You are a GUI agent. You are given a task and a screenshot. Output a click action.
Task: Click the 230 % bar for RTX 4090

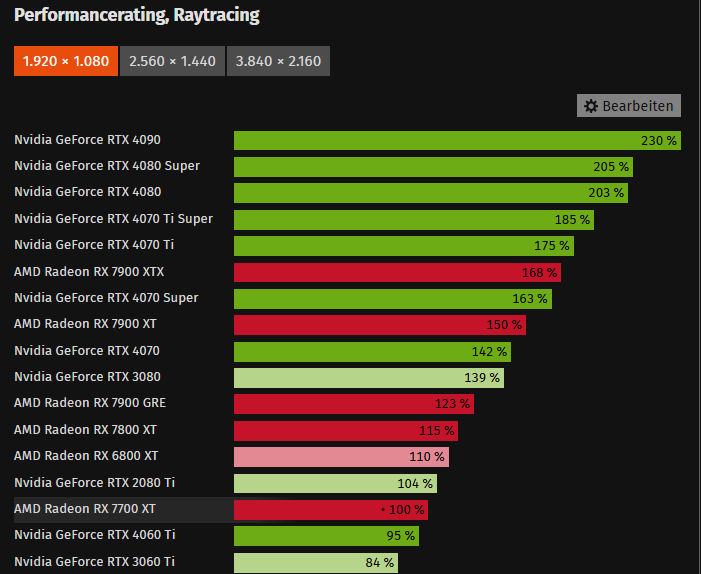[x=457, y=140]
